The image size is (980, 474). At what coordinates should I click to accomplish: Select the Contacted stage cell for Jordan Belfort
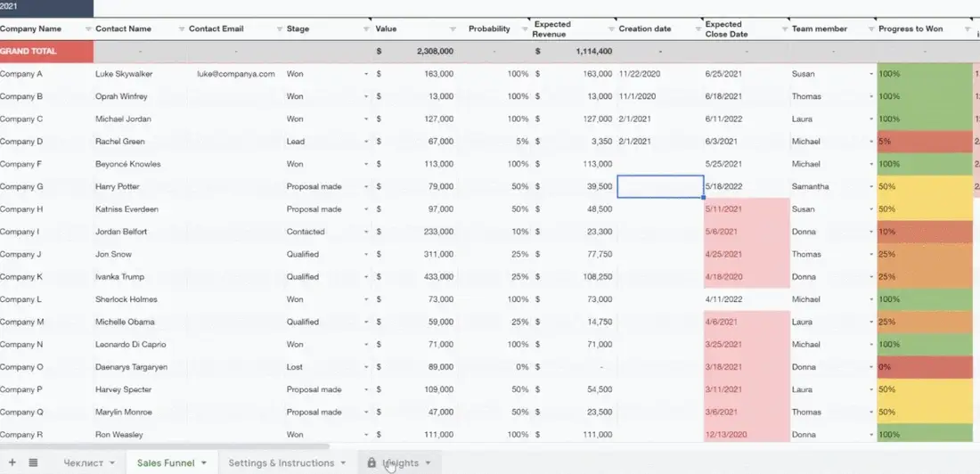click(x=328, y=232)
